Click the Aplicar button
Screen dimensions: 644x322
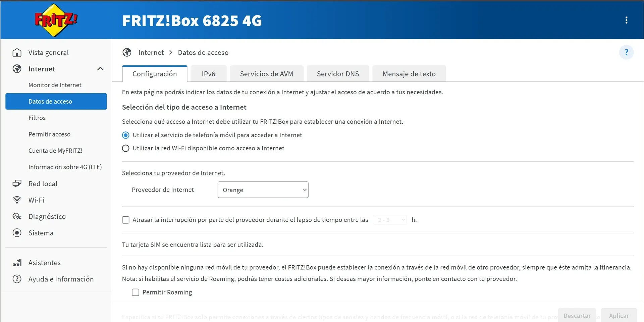(x=619, y=316)
